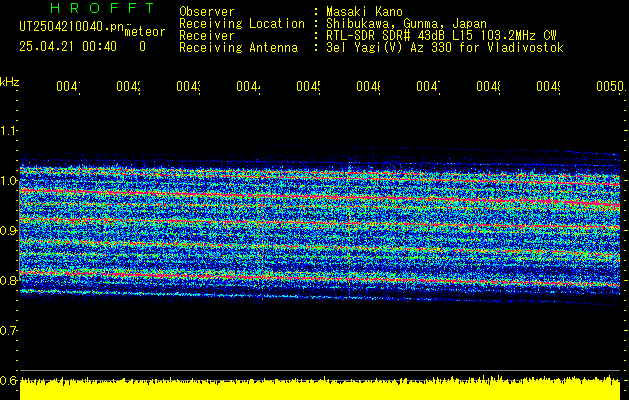Click the 0.8 kHz axis label
Viewport: 629px width, 400px height.
(x=9, y=280)
